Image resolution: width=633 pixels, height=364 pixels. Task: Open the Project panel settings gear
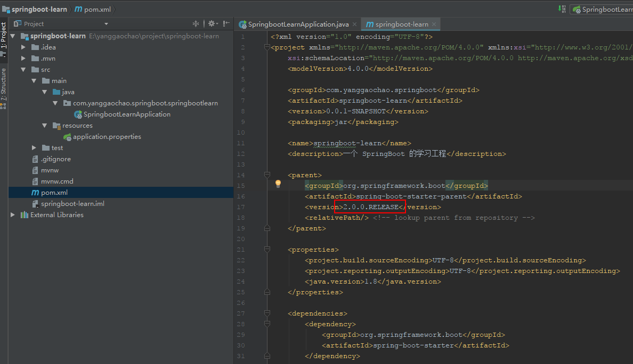coord(213,24)
